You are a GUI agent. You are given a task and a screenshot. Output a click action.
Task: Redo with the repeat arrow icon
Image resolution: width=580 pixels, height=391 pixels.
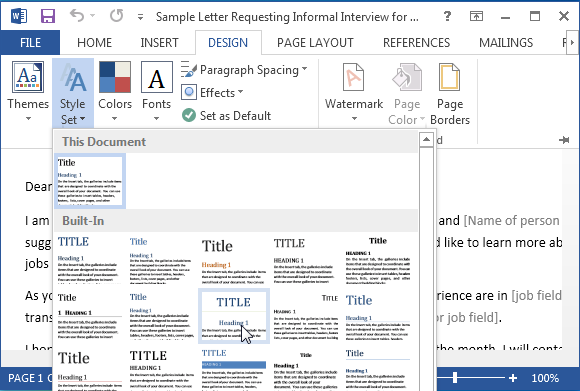pyautogui.click(x=117, y=16)
